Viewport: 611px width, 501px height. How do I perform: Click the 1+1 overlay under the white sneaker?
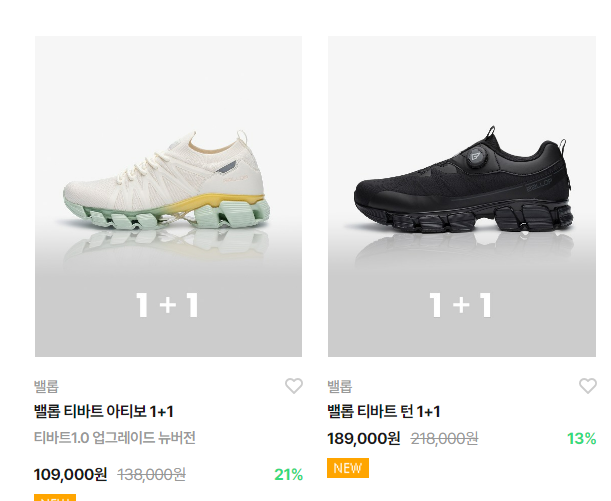168,306
